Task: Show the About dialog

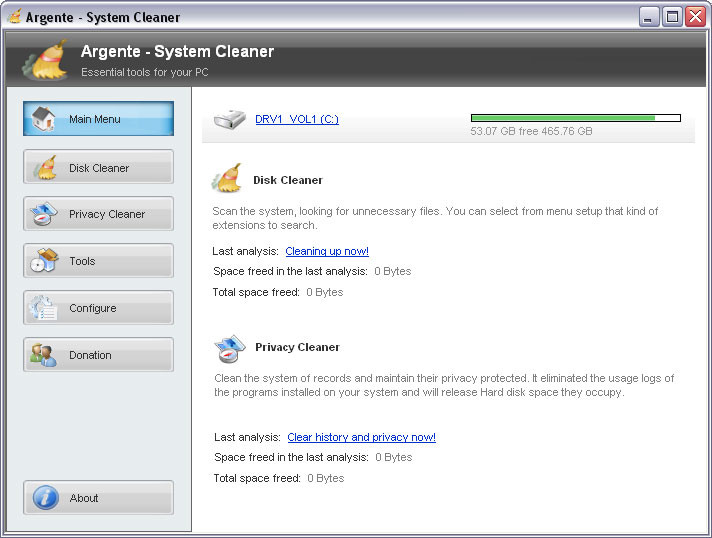Action: [x=98, y=498]
